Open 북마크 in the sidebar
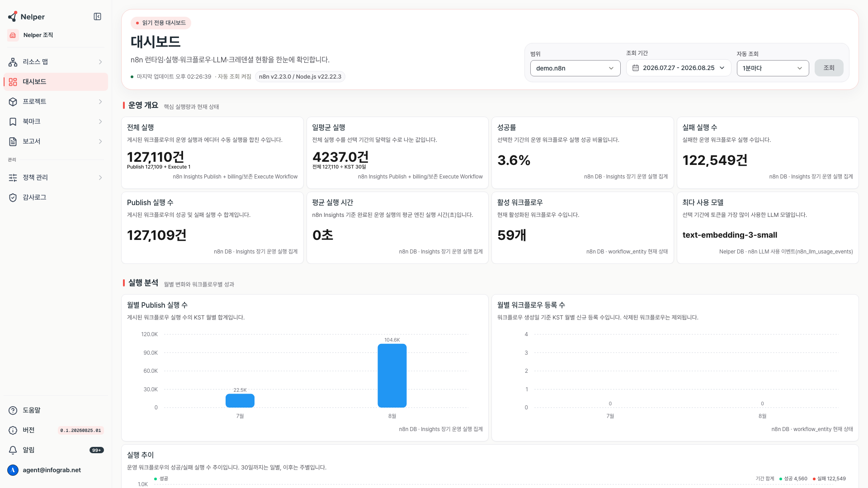This screenshot has height=488, width=868. tap(56, 122)
